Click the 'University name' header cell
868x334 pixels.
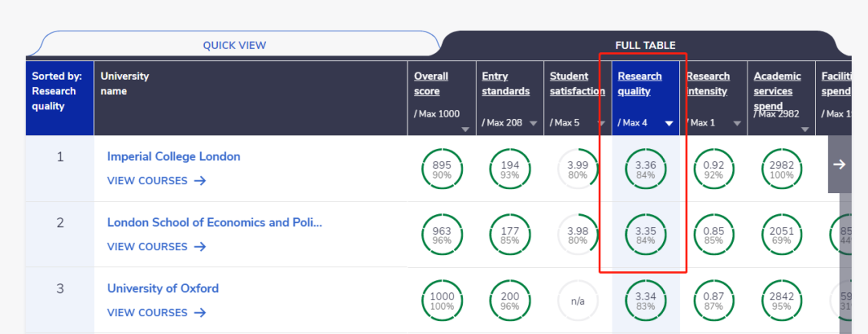(251, 98)
